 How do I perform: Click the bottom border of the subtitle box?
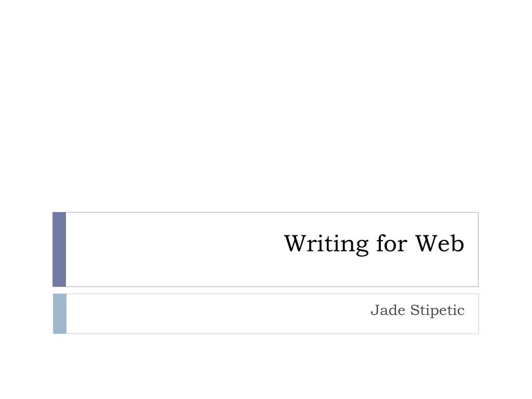point(271,334)
